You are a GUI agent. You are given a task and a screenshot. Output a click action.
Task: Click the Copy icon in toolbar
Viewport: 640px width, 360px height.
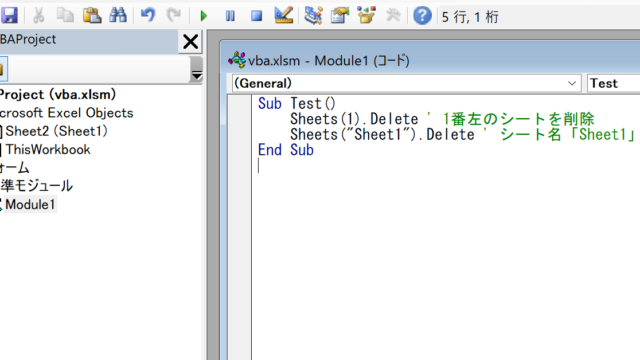(65, 16)
